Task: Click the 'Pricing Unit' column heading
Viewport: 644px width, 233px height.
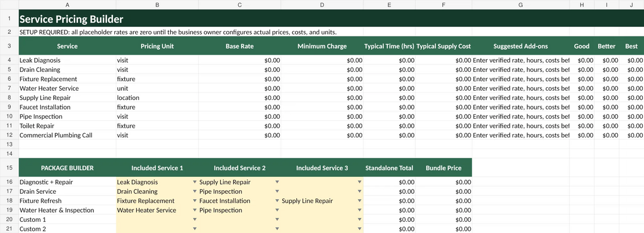Action: tap(157, 46)
